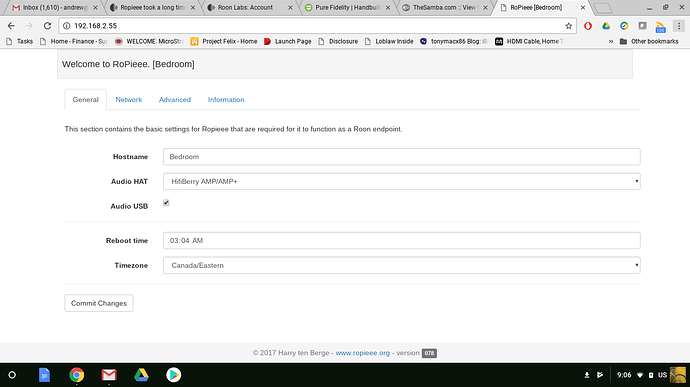Open the HDMI Cable, Home bookmark
Viewport: 690px width, 387px height.
pyautogui.click(x=529, y=41)
